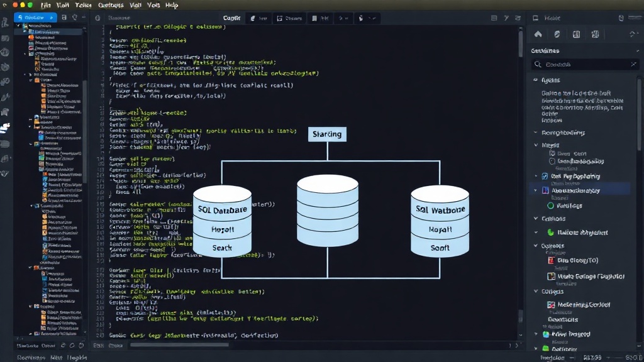Click the save icon beside blue project button
The image size is (644, 362).
[x=64, y=18]
